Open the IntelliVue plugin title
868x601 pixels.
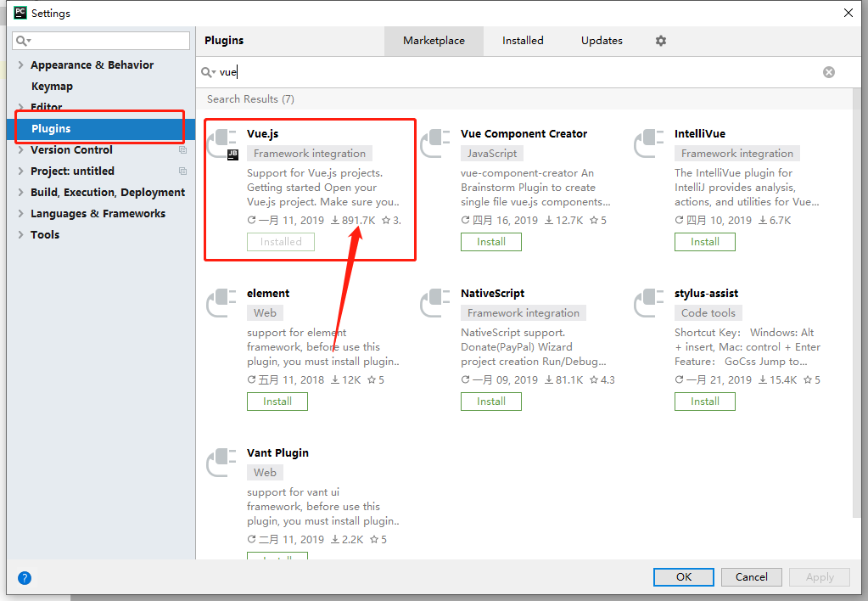tap(700, 133)
